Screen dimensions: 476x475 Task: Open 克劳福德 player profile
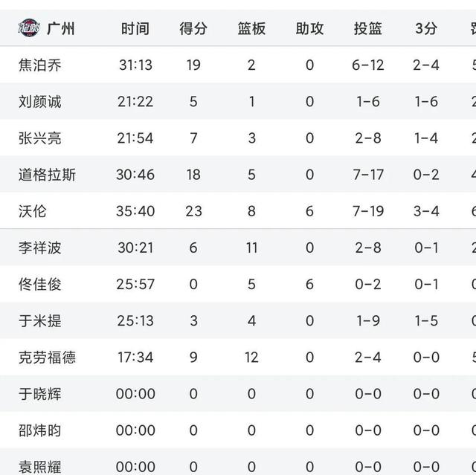pos(47,358)
